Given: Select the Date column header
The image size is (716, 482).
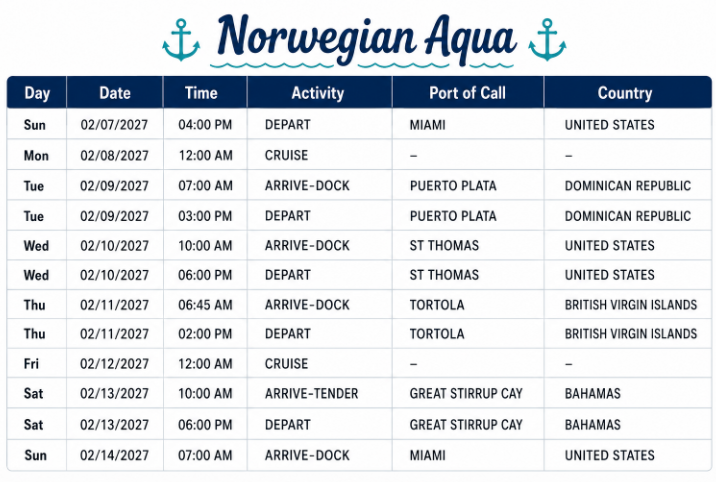Looking at the screenshot, I should pos(115,93).
